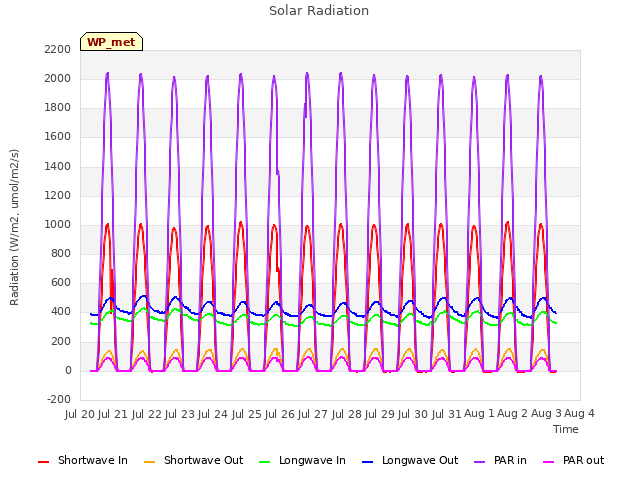Screen dimensions: 640x480
Task: Click the -200 y-axis tick label
Action: pyautogui.click(x=59, y=399)
